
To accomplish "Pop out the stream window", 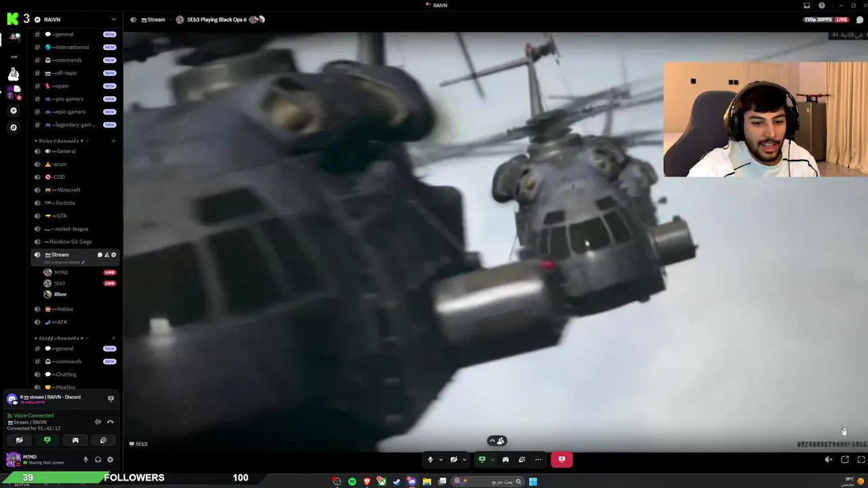I will click(x=845, y=460).
